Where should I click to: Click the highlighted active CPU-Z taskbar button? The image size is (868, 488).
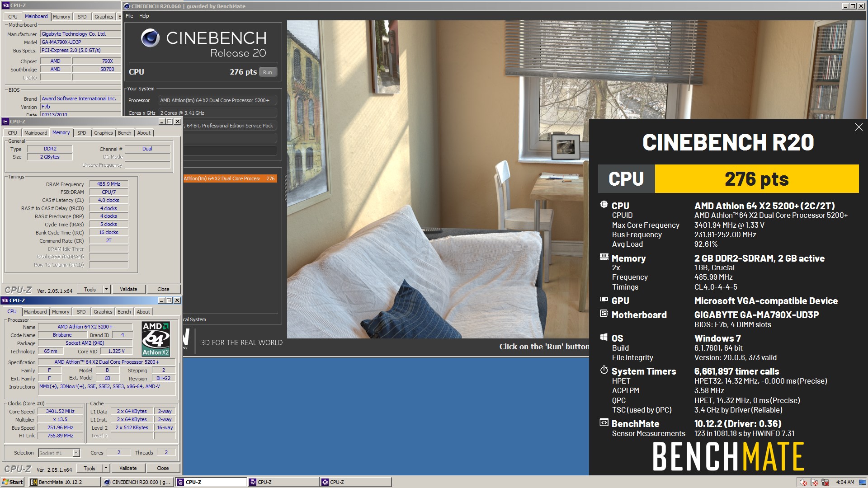211,482
